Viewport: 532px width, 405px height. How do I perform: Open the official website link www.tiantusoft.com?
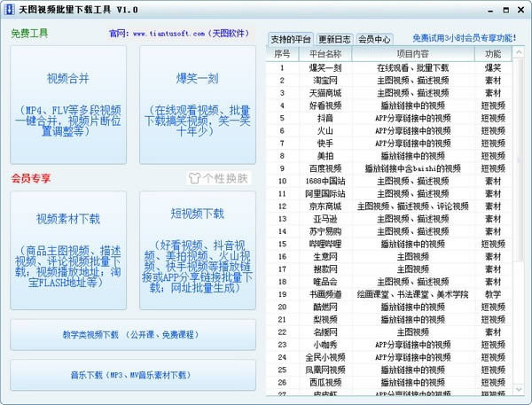169,34
